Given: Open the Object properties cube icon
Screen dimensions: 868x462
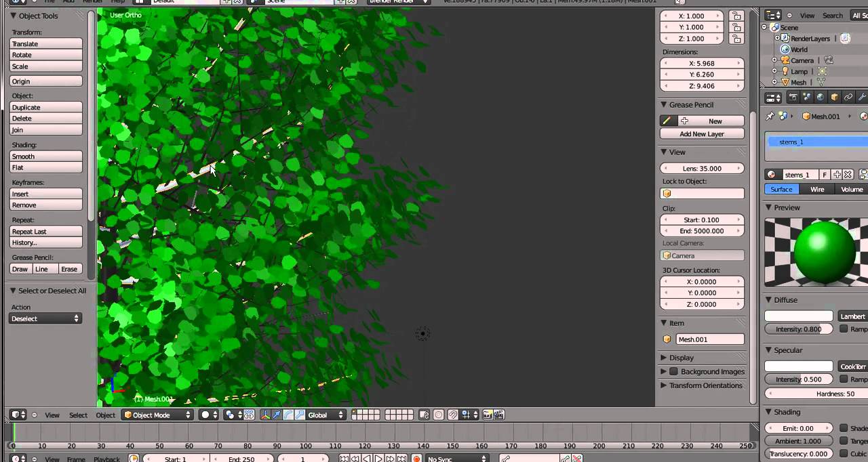Looking at the screenshot, I should 835,98.
